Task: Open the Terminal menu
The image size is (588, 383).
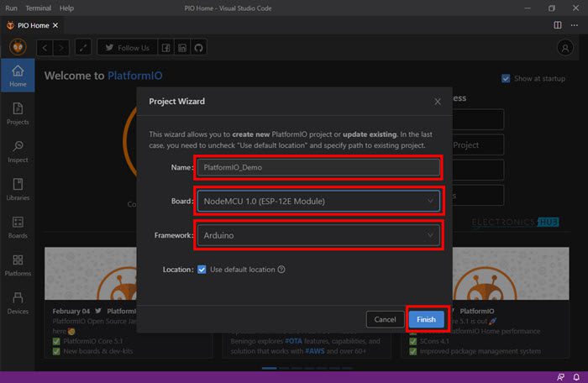Action: (x=38, y=8)
